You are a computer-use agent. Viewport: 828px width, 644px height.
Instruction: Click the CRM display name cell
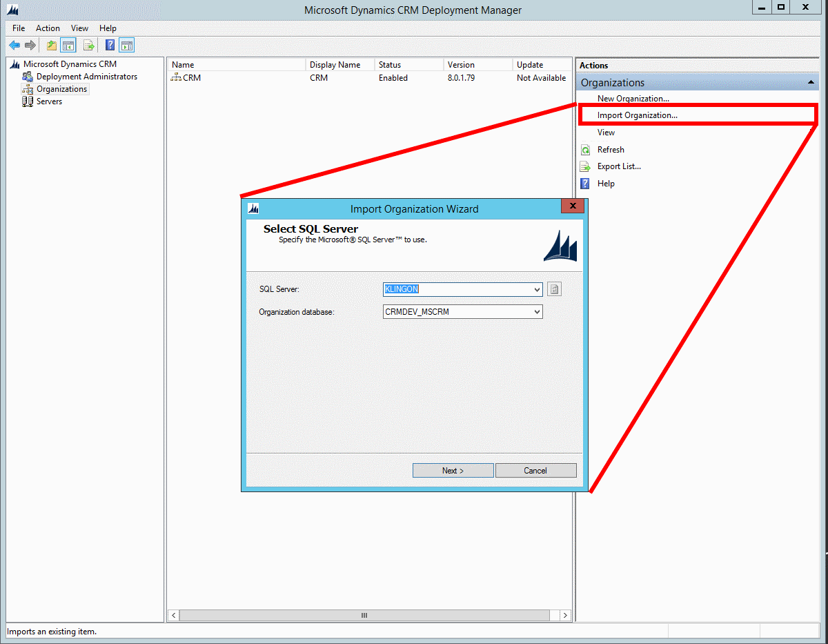tap(319, 78)
